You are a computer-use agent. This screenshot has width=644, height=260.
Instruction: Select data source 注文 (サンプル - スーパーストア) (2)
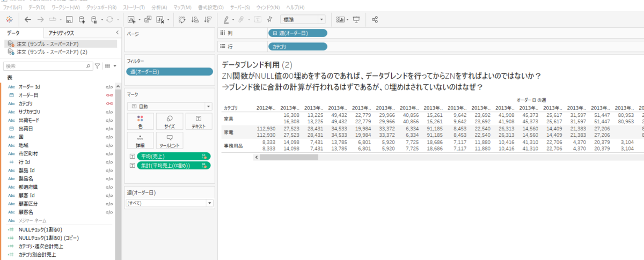(52, 52)
